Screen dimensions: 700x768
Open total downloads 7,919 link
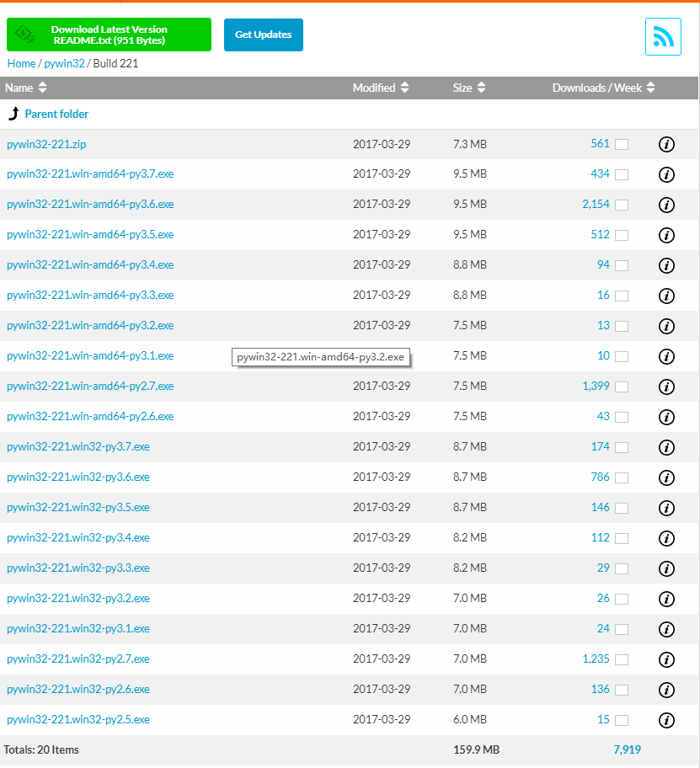pyautogui.click(x=627, y=749)
